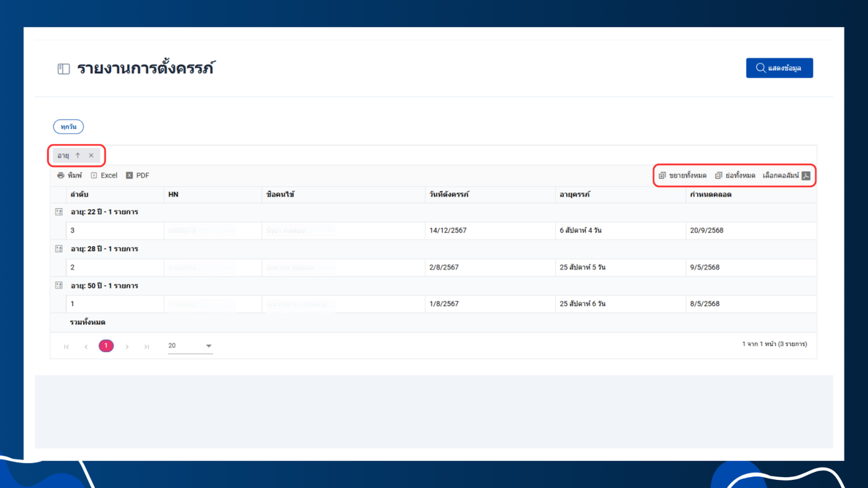Export the table using PDF icon
Image resolution: width=868 pixels, height=488 pixels.
pyautogui.click(x=130, y=175)
